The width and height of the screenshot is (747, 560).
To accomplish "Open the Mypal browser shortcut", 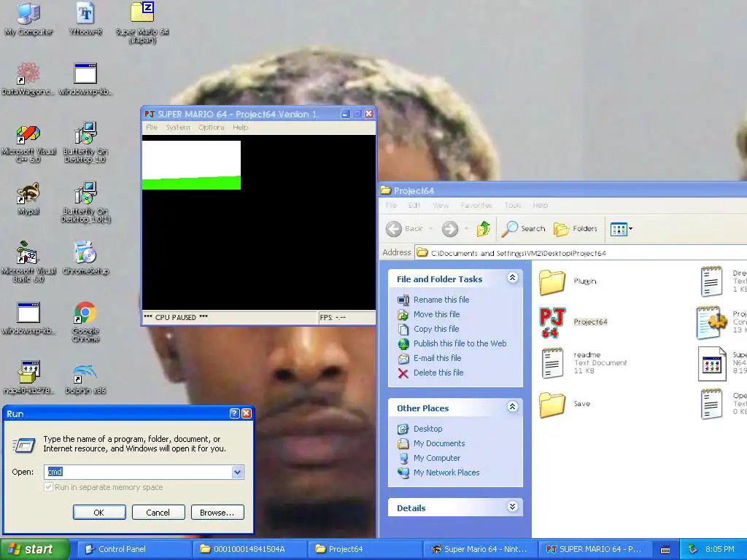I will pos(28,198).
